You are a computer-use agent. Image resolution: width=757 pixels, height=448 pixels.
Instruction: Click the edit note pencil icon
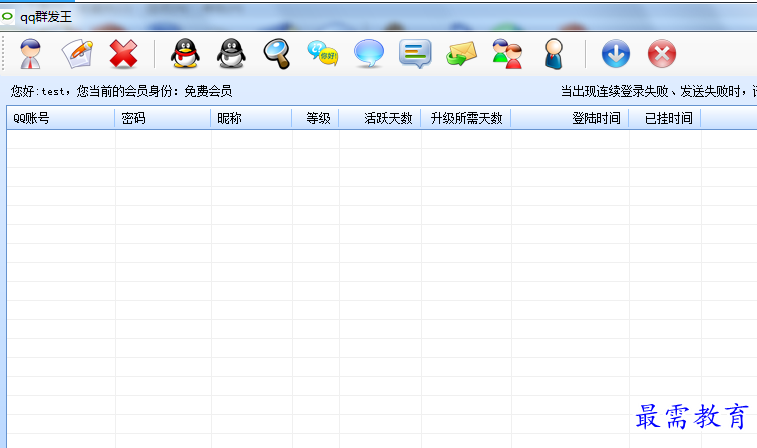pyautogui.click(x=77, y=54)
